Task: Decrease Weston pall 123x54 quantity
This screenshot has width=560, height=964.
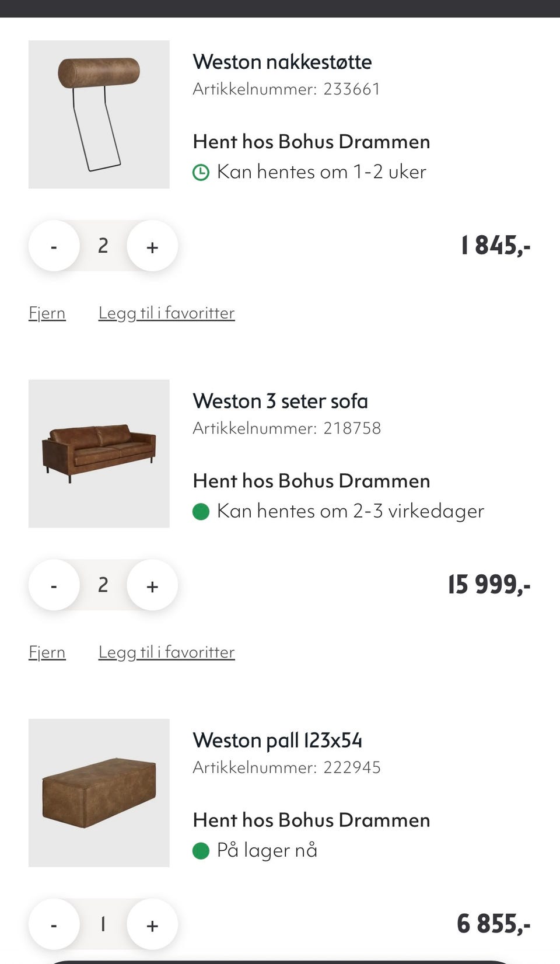Action: click(54, 924)
